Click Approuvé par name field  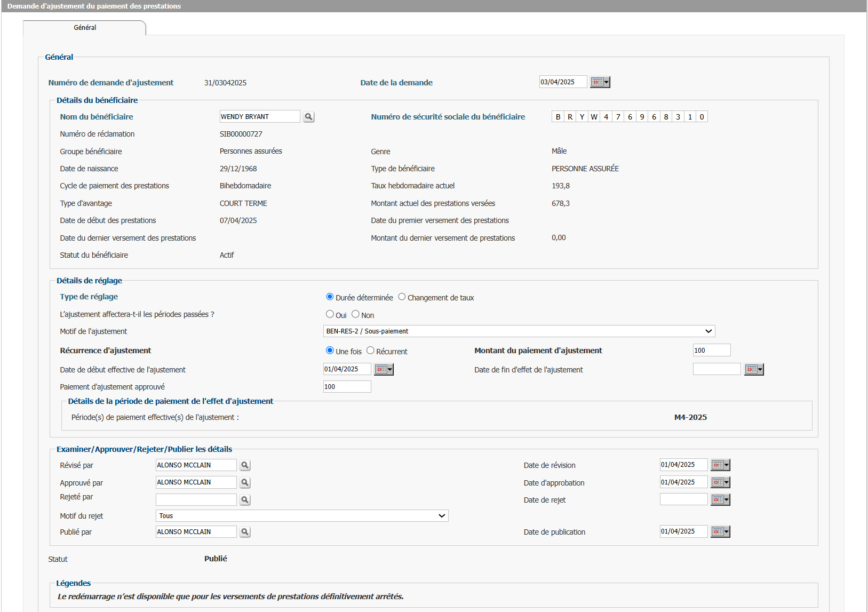(x=196, y=482)
